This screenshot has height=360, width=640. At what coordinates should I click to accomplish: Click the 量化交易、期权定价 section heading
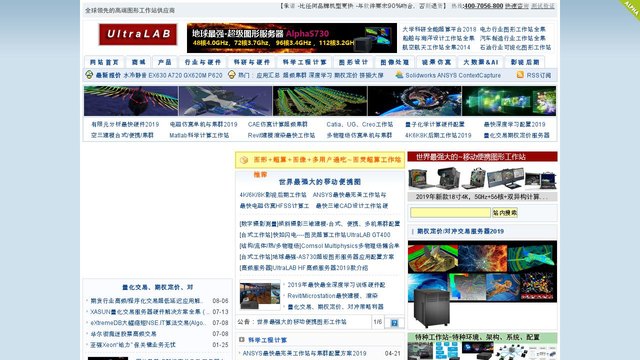tap(158, 287)
